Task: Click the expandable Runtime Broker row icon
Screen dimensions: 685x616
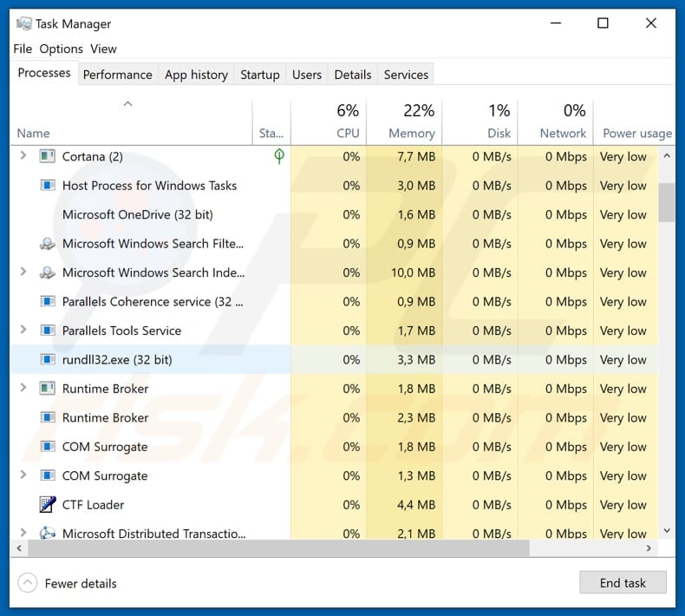Action: [47, 388]
